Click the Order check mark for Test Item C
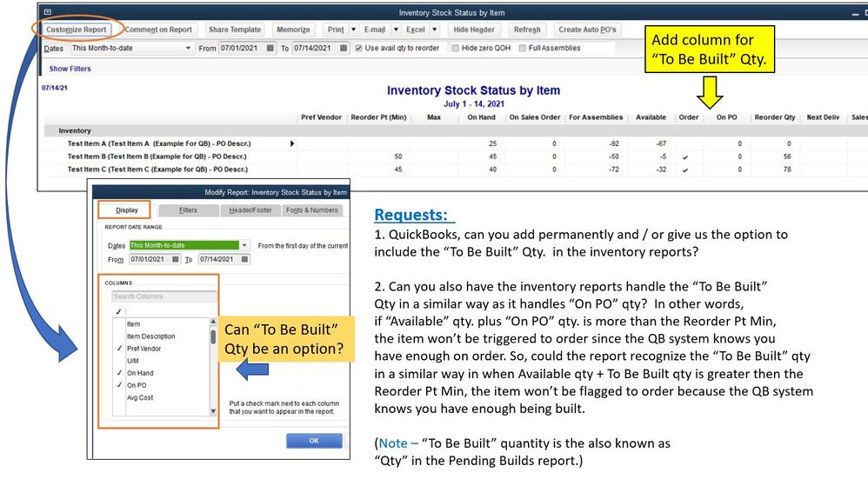868x486 pixels. point(685,170)
